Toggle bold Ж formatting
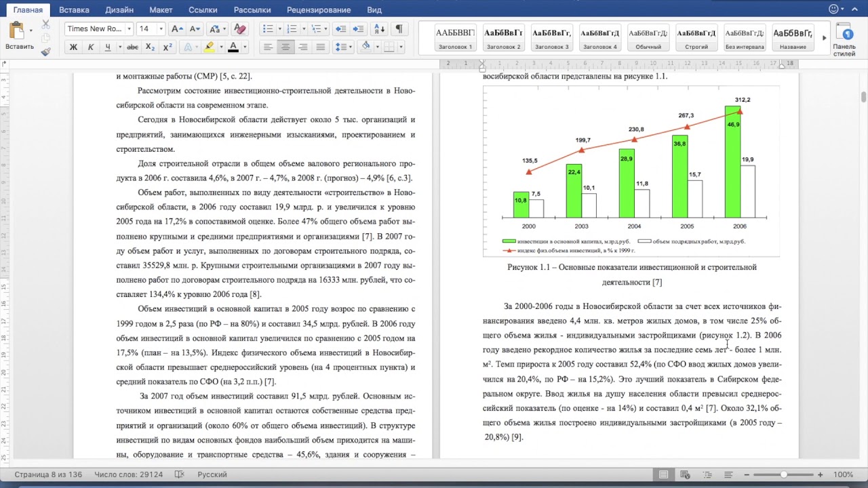This screenshot has height=488, width=868. (x=73, y=47)
